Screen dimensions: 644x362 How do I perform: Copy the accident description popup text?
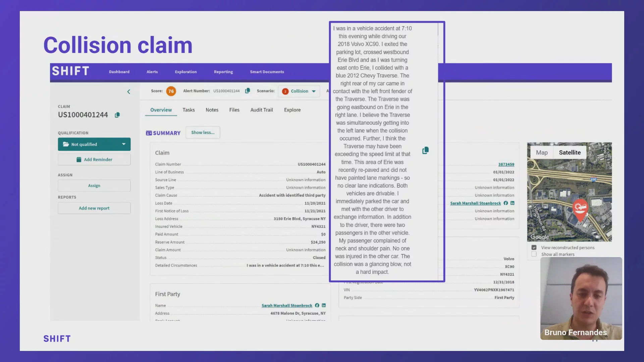click(x=425, y=150)
